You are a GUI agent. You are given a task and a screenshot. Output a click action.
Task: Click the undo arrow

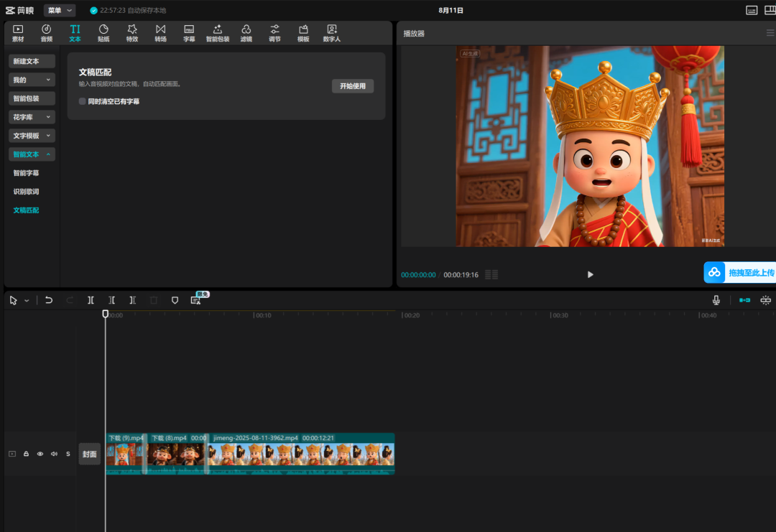pyautogui.click(x=49, y=300)
